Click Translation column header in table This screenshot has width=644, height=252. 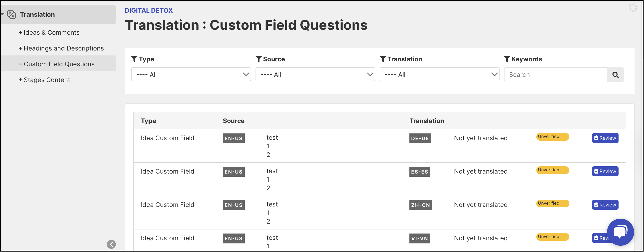427,121
